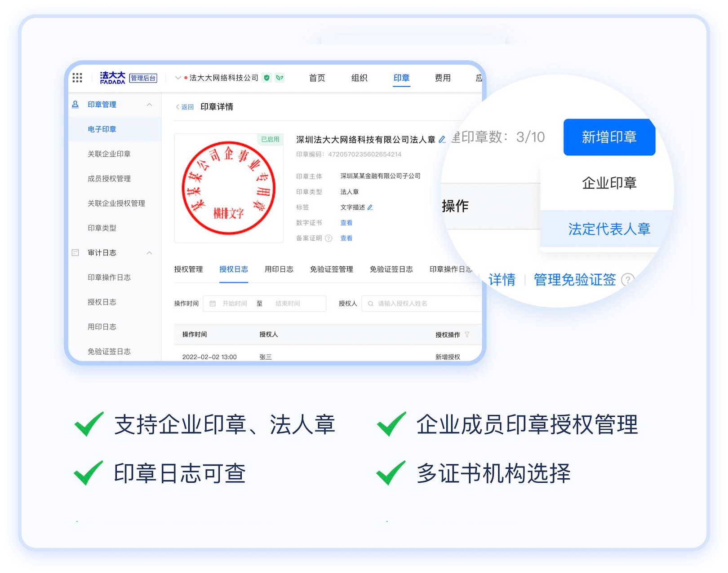Click the 详情 link in magnified view
This screenshot has height=573, width=728.
click(502, 280)
